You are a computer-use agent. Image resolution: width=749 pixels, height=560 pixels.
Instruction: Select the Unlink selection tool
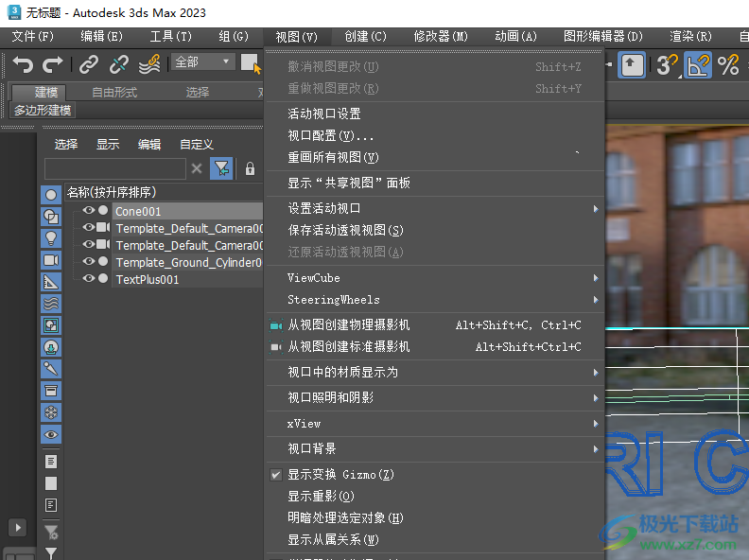tap(119, 64)
